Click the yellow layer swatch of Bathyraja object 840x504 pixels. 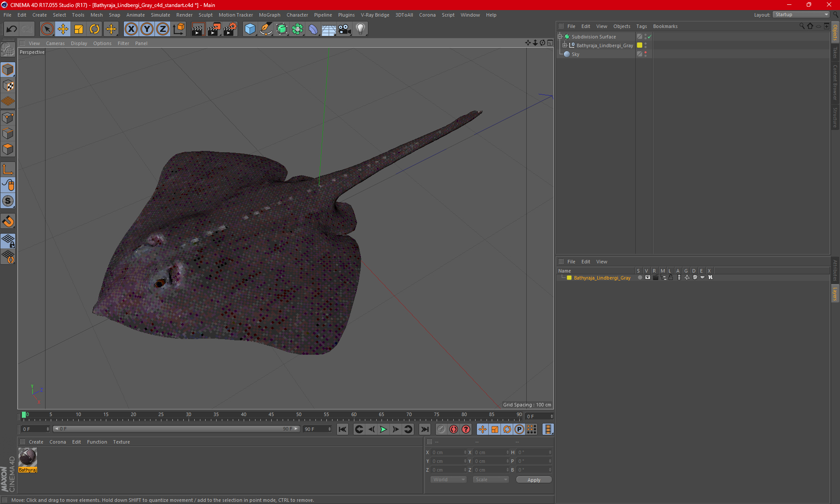(640, 45)
